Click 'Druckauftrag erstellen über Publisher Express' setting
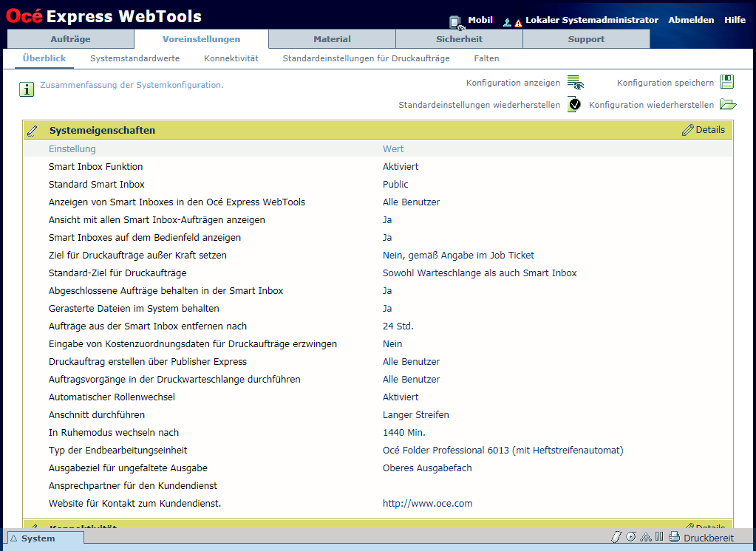 (148, 362)
